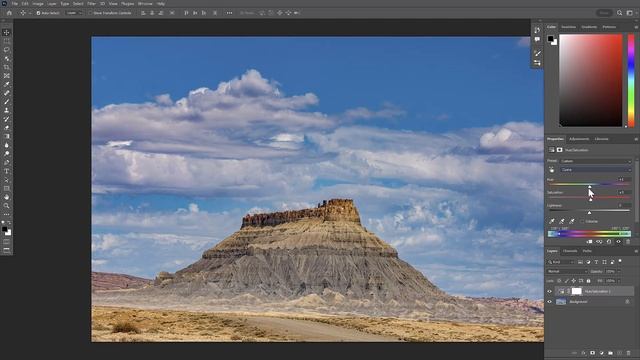Click the Lightness slider handle
Screen dimensions: 640x360
589,212
